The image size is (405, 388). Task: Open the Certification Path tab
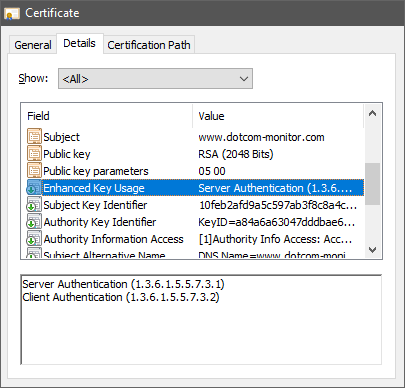click(x=149, y=45)
